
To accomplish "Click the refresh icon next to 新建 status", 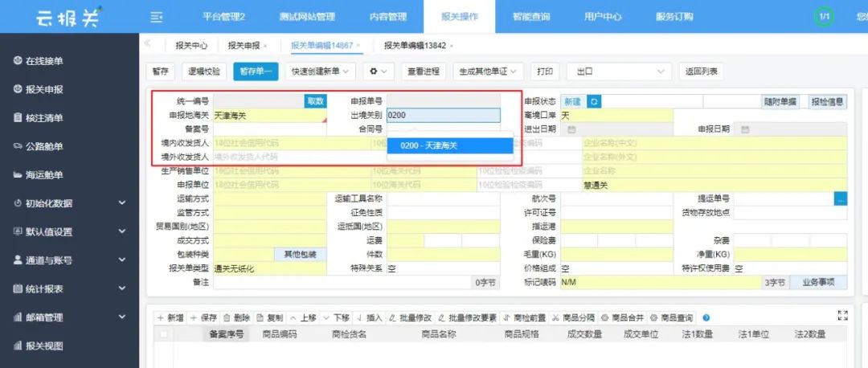I will [x=594, y=102].
